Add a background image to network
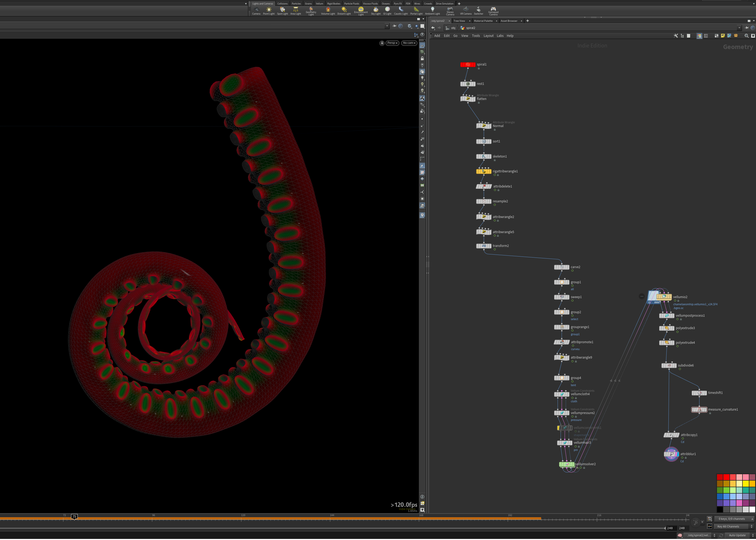 pos(729,36)
